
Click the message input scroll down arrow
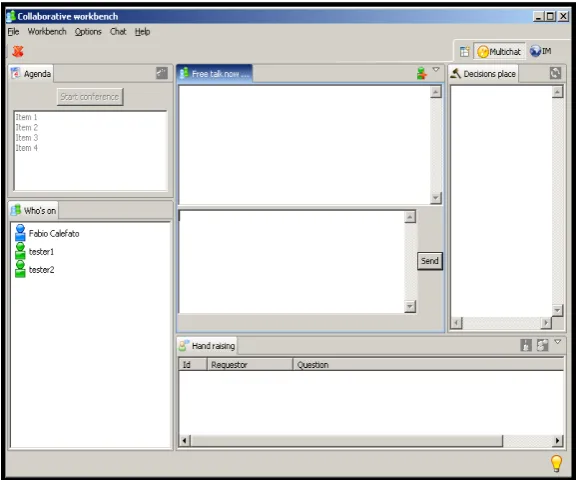pyautogui.click(x=410, y=306)
